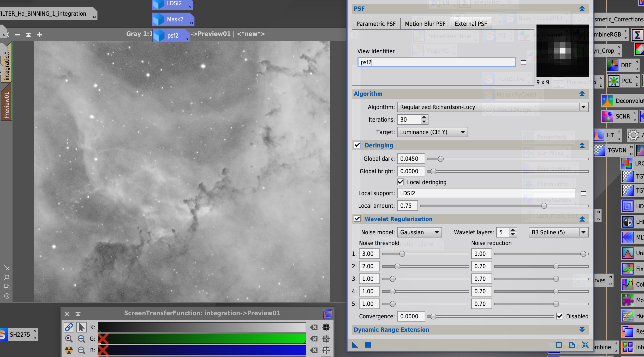Toggle Local deringing checkbox

tap(401, 182)
